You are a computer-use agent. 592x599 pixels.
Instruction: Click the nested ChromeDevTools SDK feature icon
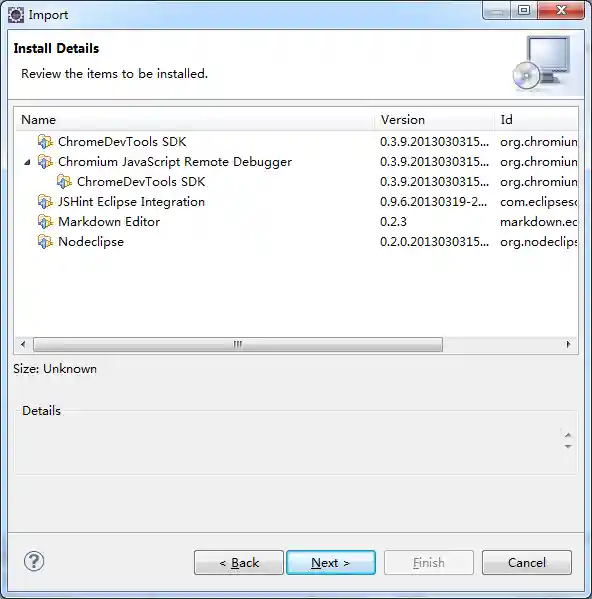pos(64,181)
